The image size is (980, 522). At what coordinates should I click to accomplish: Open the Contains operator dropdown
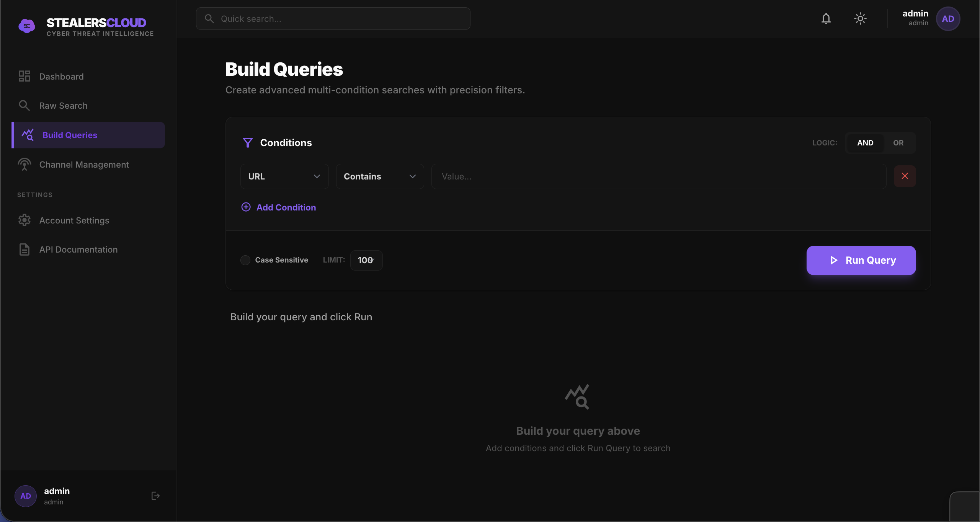pos(379,176)
